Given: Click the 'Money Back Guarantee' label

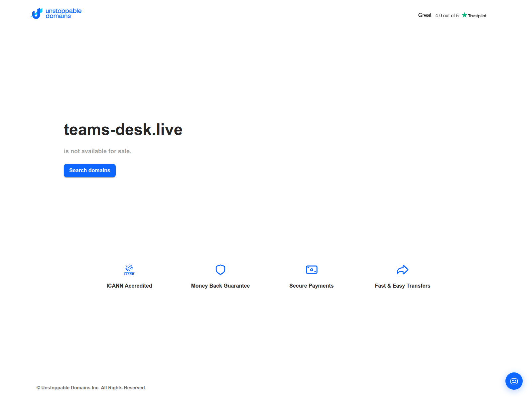Looking at the screenshot, I should click(x=220, y=286).
